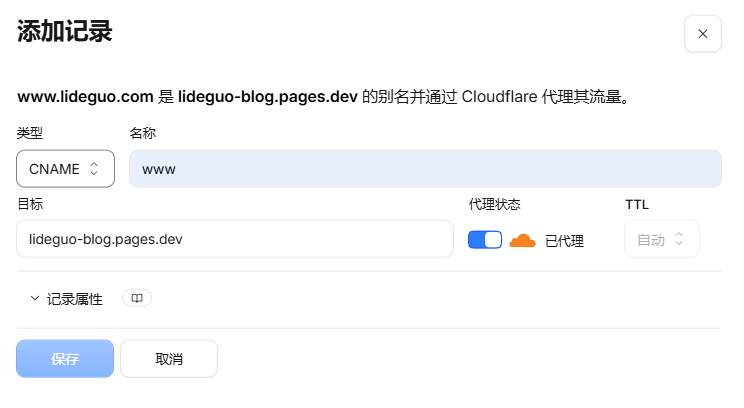
Task: Open the TTL 自动 dropdown
Action: point(661,239)
